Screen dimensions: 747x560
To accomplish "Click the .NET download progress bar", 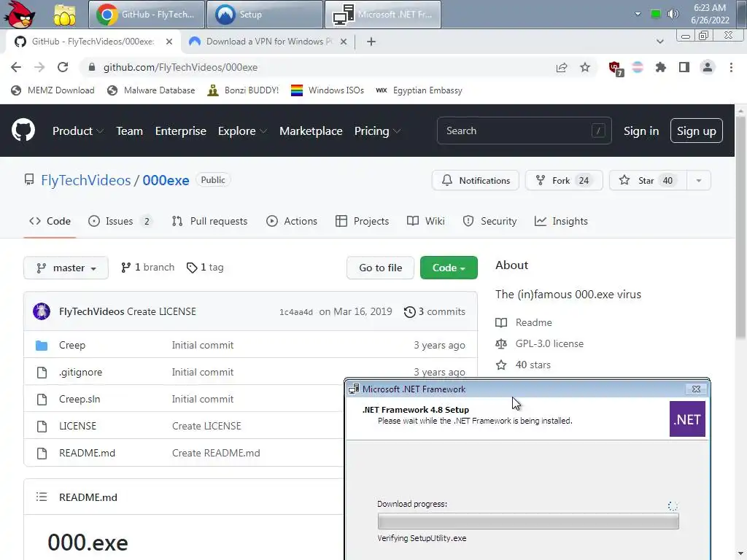I will (x=528, y=521).
